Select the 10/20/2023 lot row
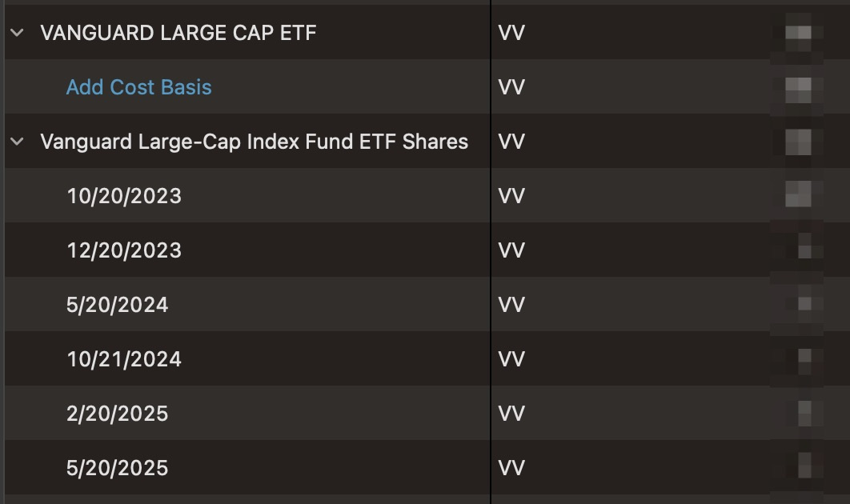 click(x=425, y=196)
